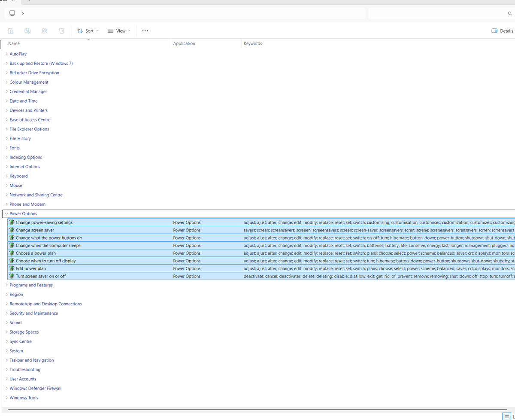This screenshot has width=515, height=420.
Task: Click the Rename icon in toolbar
Action: (x=27, y=31)
